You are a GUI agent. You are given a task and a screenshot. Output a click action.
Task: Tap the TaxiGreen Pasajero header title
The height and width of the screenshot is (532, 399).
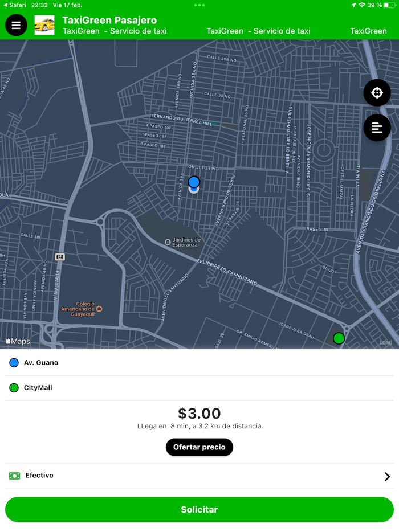click(108, 19)
